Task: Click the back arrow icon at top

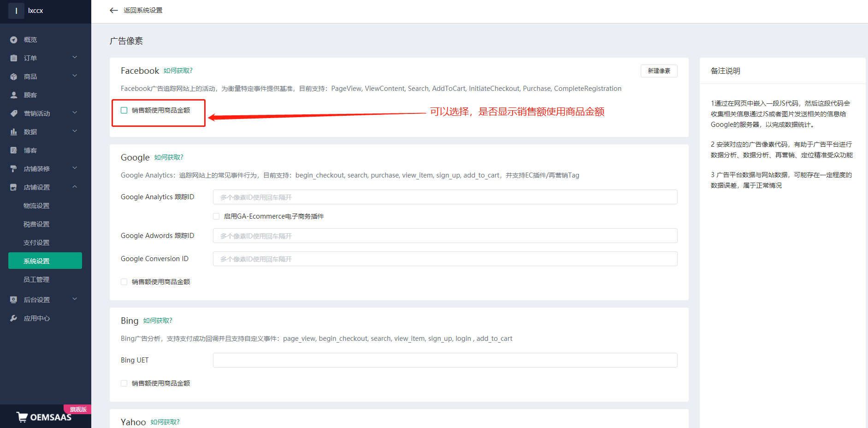Action: pos(114,10)
